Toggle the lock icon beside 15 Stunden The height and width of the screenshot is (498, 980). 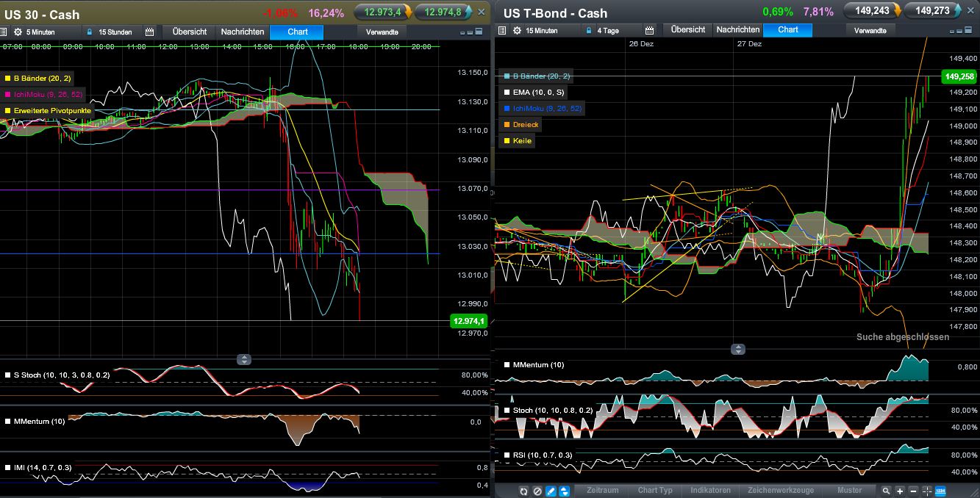click(90, 32)
